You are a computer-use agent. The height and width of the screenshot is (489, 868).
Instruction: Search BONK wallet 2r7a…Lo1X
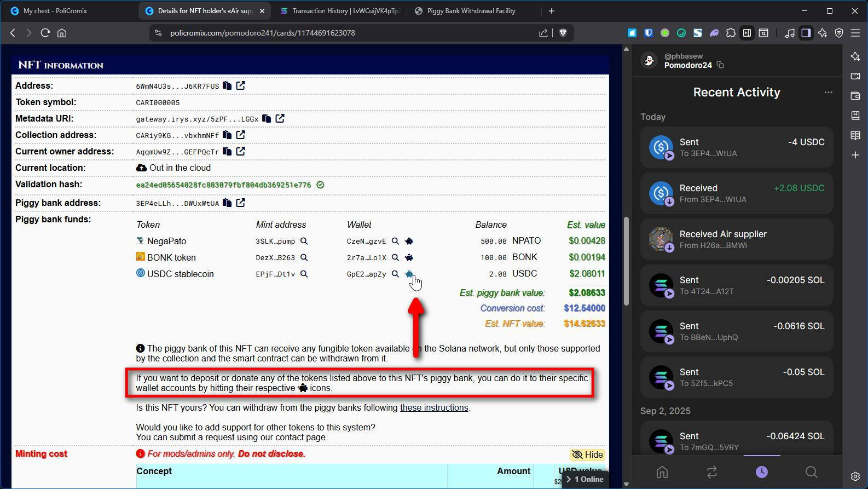[395, 258]
